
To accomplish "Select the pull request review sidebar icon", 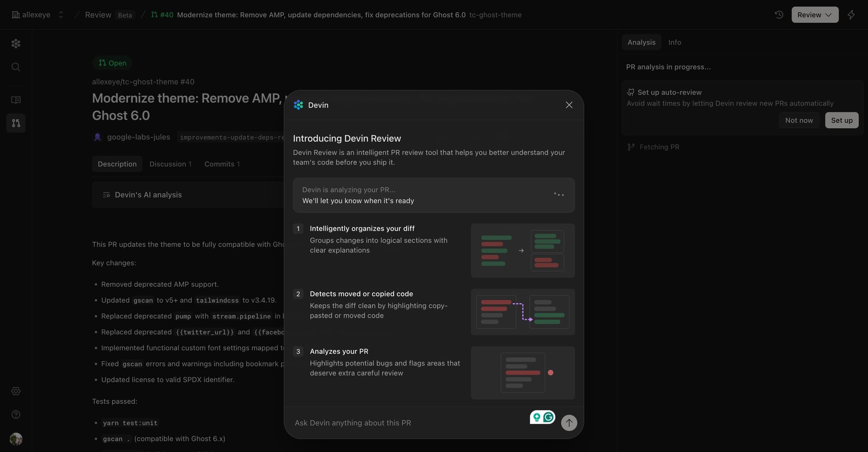I will click(16, 123).
